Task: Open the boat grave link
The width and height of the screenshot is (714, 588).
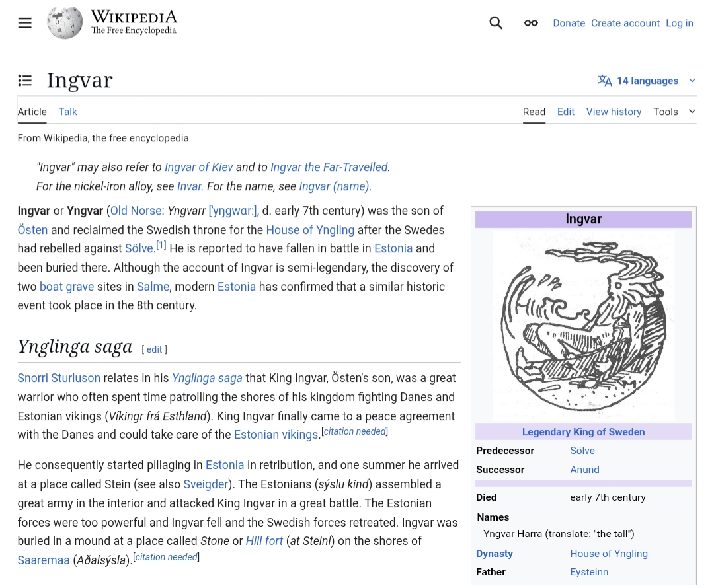Action: tap(67, 287)
